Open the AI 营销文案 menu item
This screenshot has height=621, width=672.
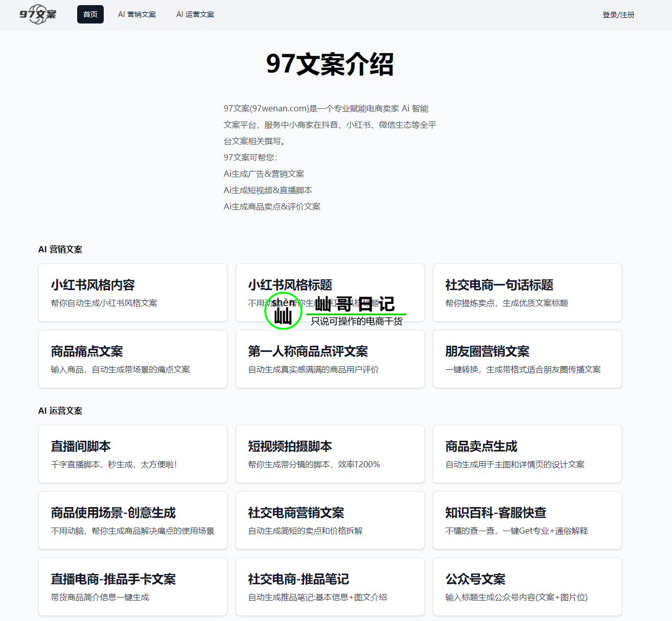(x=137, y=14)
